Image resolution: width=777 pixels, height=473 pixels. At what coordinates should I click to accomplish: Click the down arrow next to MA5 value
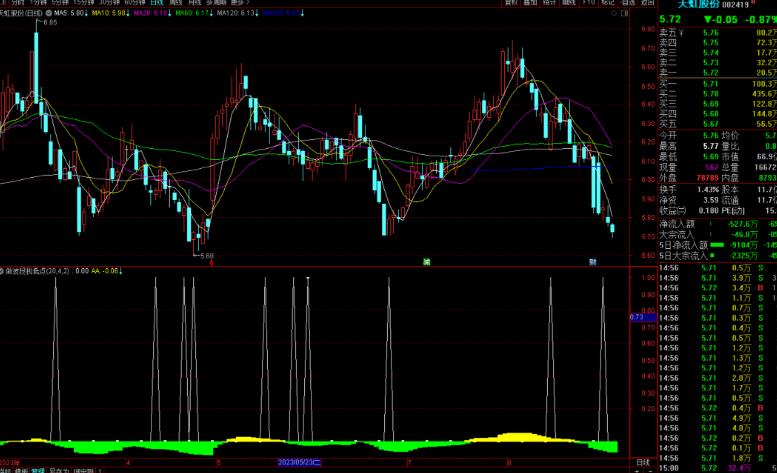(86, 13)
